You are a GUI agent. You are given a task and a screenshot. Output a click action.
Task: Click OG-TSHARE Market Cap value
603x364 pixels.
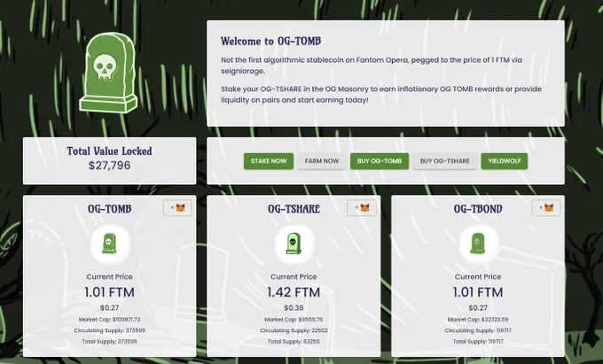[x=310, y=320]
